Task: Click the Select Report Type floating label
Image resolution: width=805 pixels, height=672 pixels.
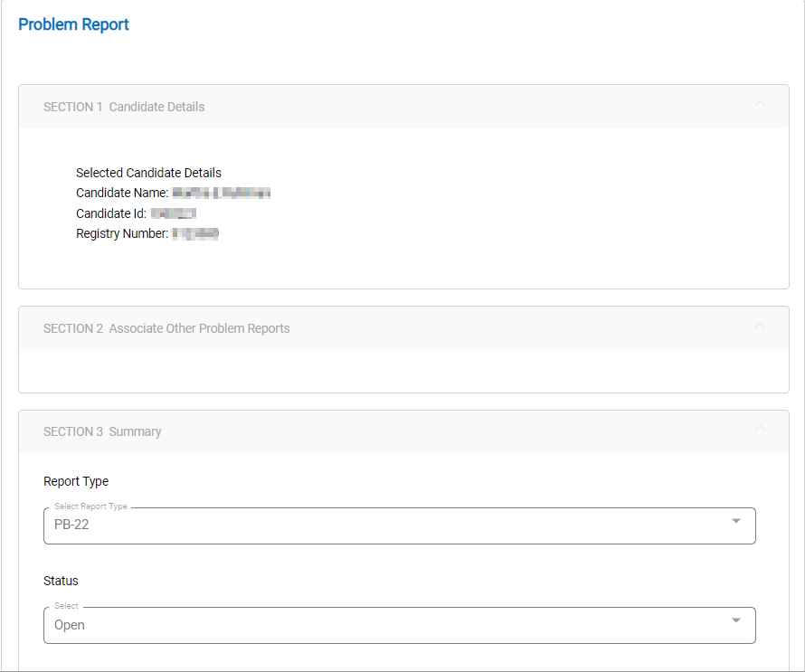Action: (x=90, y=506)
